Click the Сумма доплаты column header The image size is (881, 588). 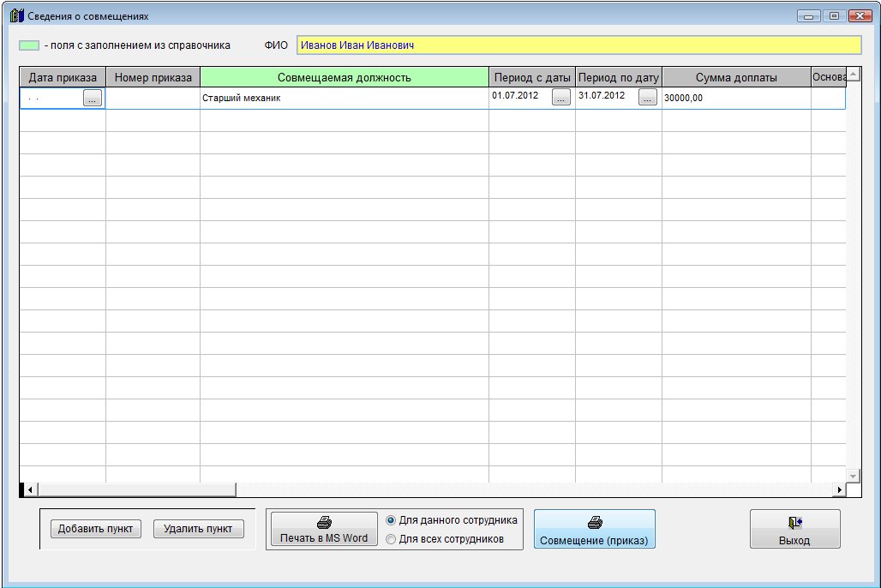(737, 78)
